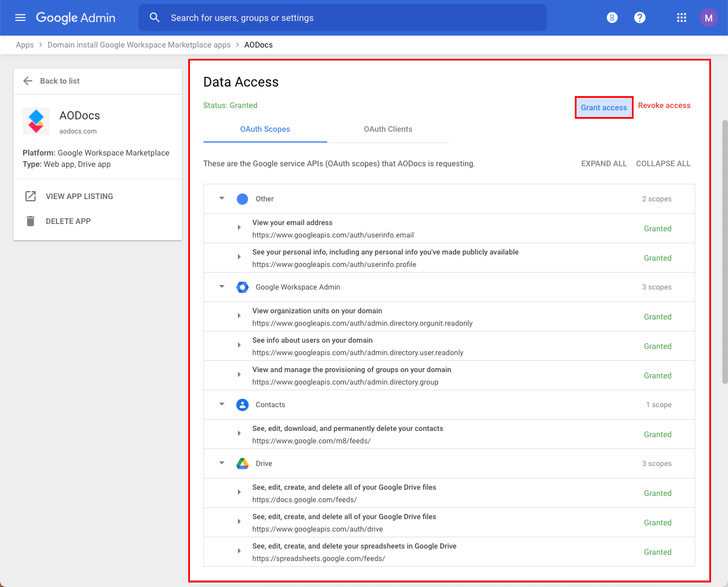Open the account avatar M
Image resolution: width=728 pixels, height=587 pixels.
coord(709,18)
